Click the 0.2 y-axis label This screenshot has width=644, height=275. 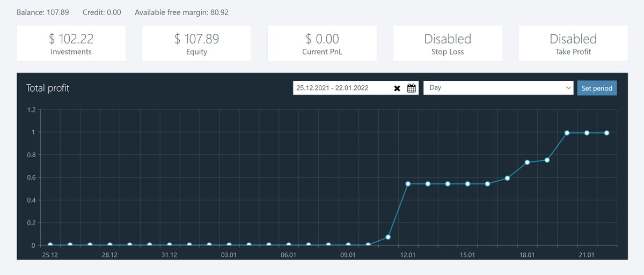click(x=31, y=223)
